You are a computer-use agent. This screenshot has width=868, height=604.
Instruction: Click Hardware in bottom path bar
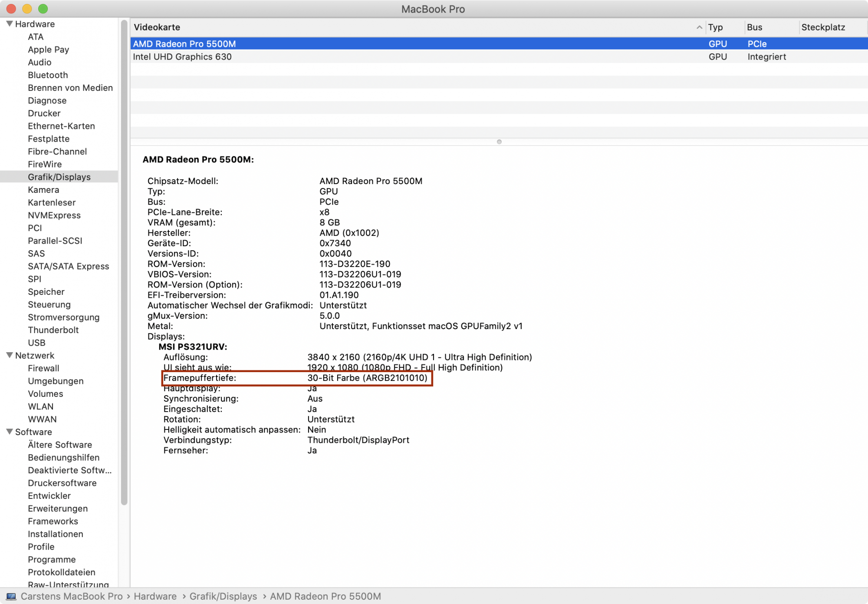pos(155,597)
